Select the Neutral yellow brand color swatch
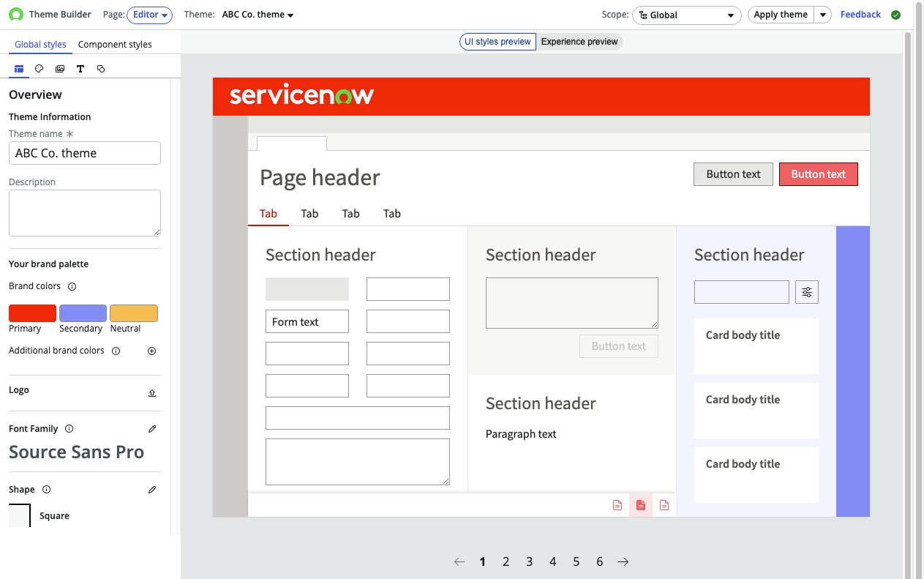 134,313
